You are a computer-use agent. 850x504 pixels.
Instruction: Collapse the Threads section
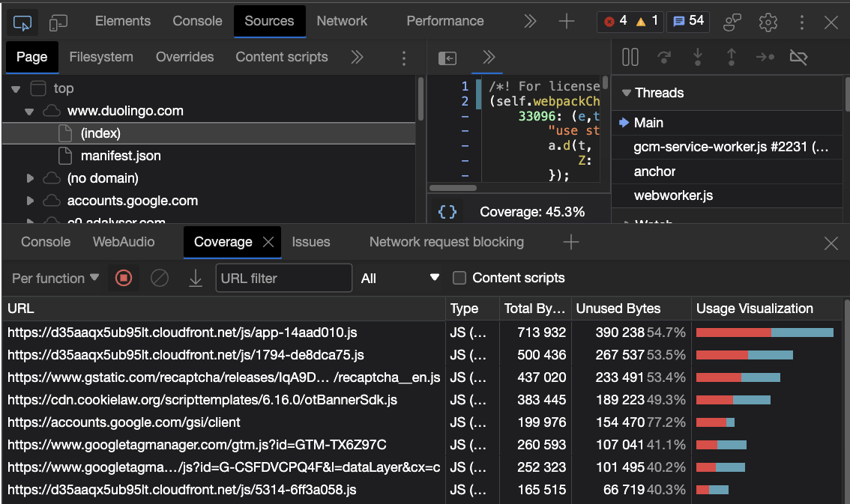click(626, 93)
